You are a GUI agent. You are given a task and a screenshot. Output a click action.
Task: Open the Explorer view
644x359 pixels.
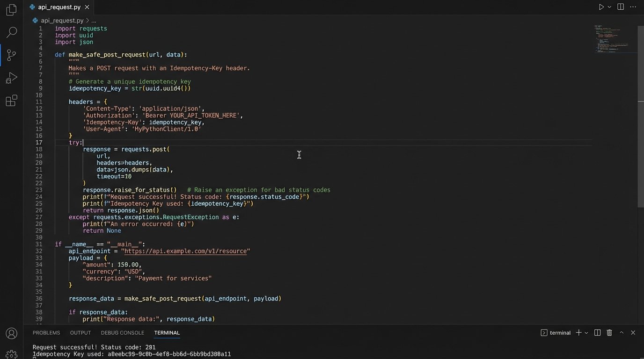pos(11,9)
